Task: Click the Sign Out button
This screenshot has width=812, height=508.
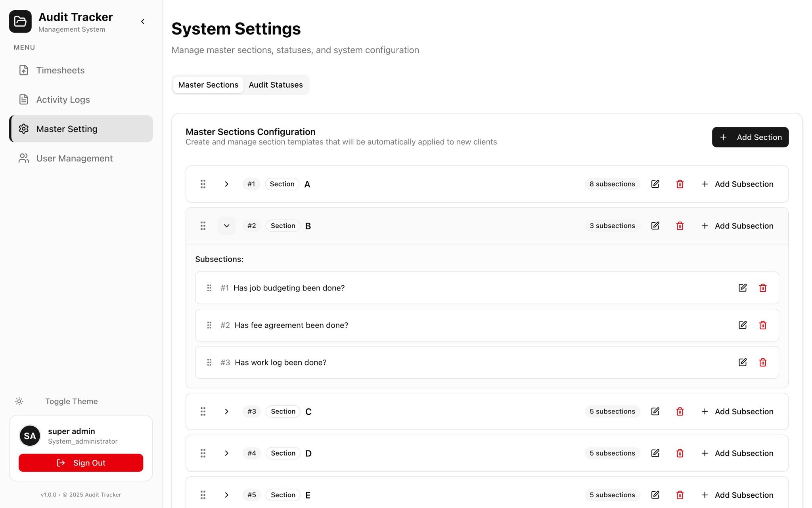Action: 81,463
